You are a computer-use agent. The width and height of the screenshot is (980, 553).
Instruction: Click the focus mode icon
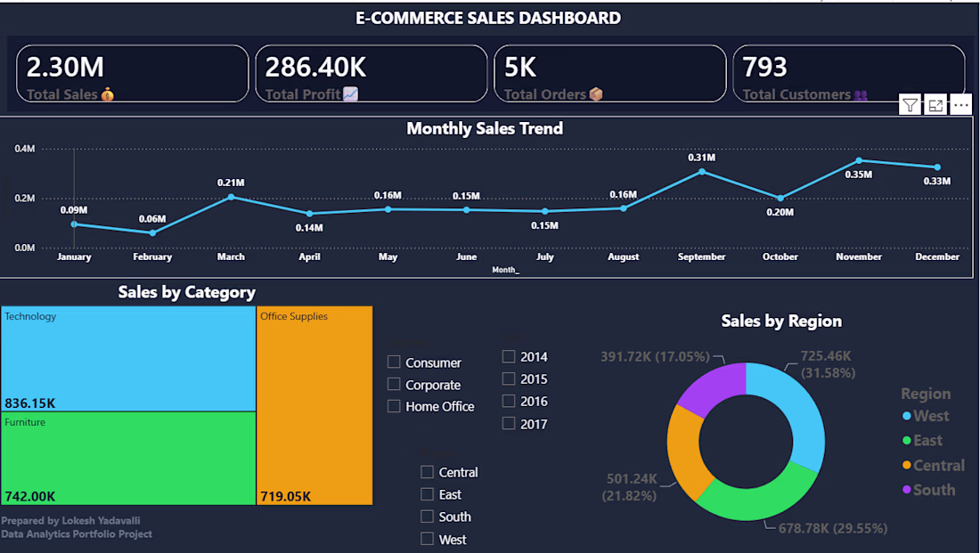pos(935,105)
